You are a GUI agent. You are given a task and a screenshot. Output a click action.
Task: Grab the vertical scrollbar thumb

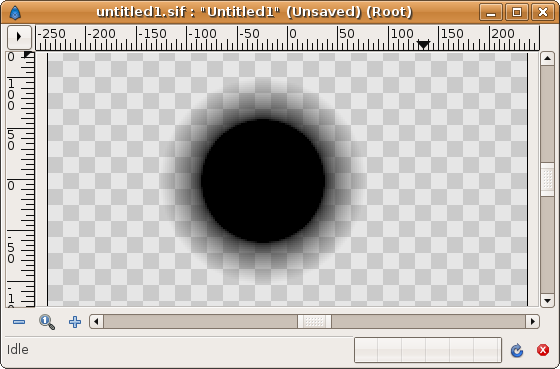click(547, 180)
